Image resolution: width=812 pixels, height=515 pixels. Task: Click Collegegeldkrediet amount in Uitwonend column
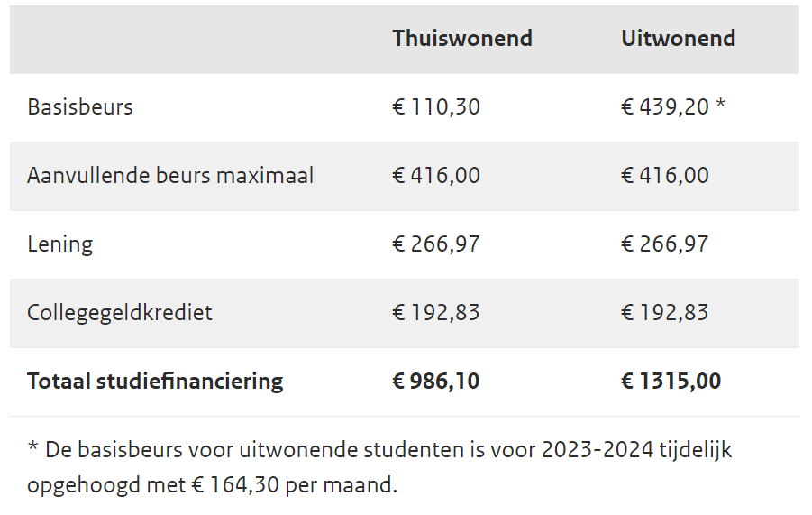click(664, 313)
